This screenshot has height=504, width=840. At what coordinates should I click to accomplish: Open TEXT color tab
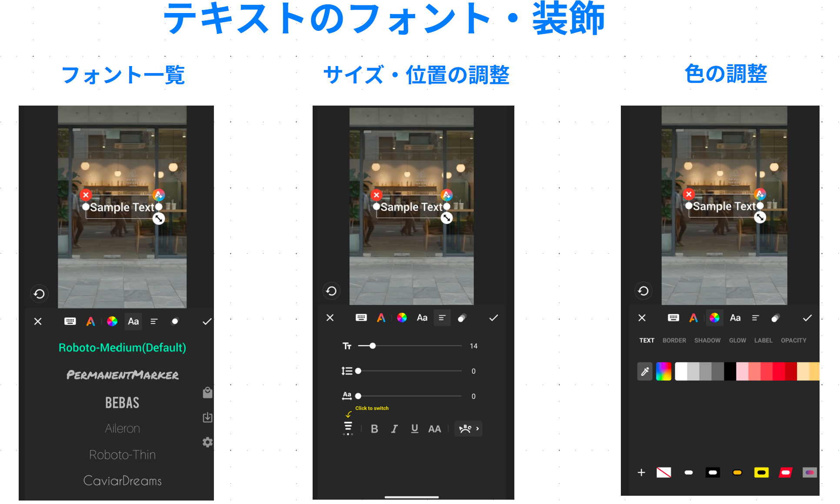click(x=647, y=340)
